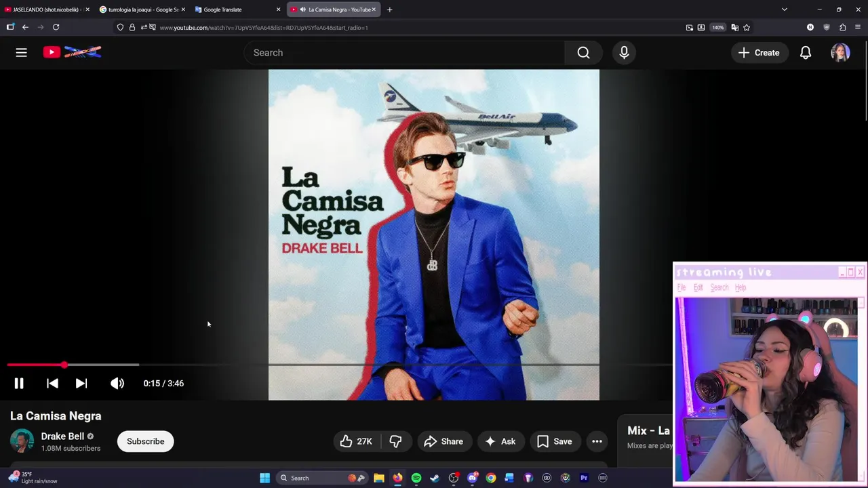This screenshot has height=488, width=868.
Task: Mute the video volume speaker
Action: (x=117, y=383)
